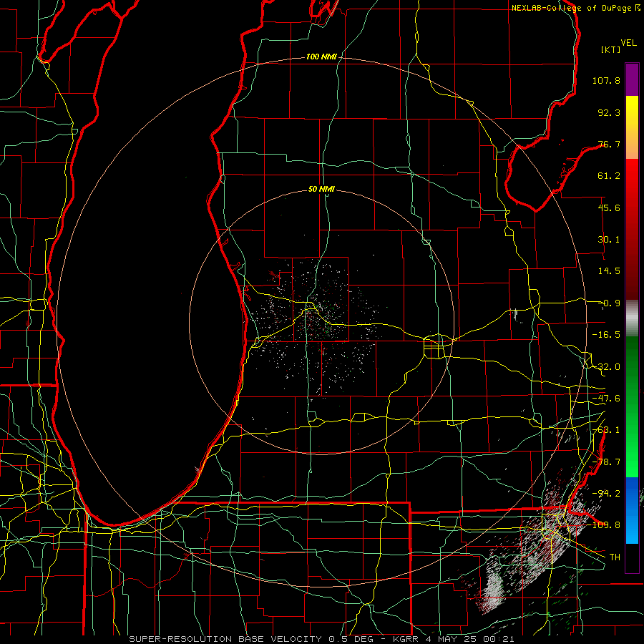Screen dimensions: 644x644
Task: Click the 76.7 scale value
Action: click(609, 144)
